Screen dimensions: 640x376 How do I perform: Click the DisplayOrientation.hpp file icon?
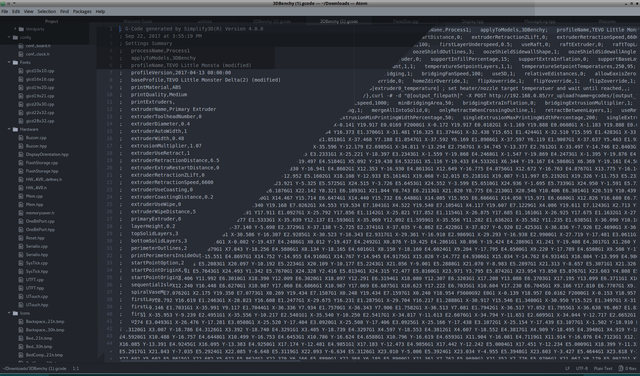coord(21,154)
